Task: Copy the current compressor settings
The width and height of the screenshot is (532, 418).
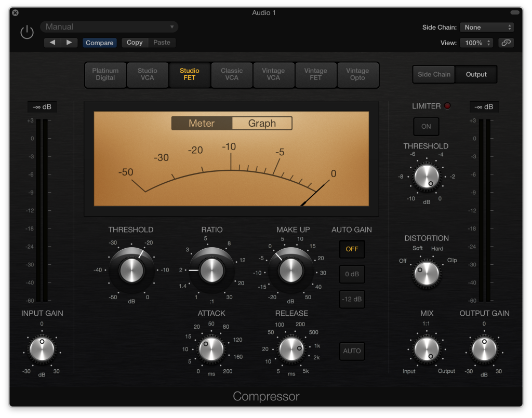Action: [135, 43]
